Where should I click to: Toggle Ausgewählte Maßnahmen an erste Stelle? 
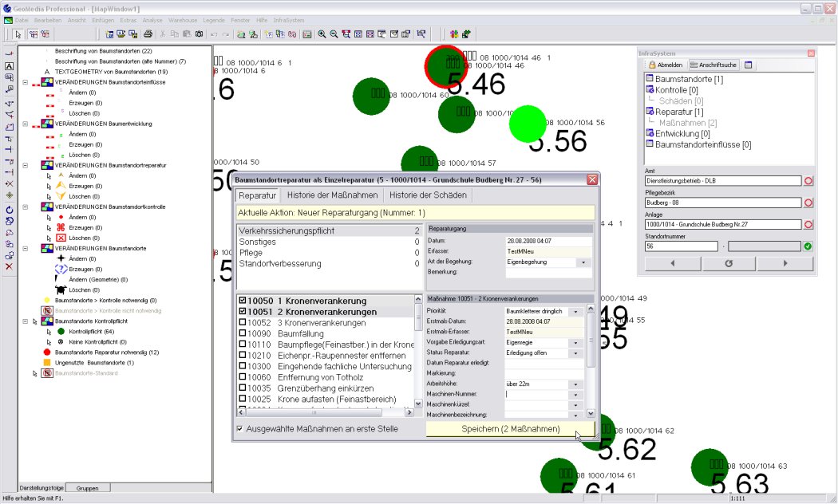[240, 429]
